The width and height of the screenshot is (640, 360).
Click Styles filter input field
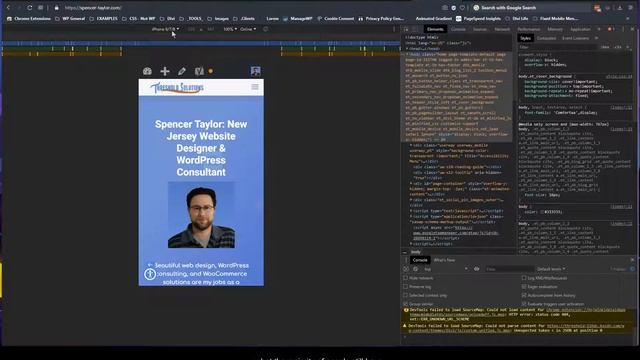click(x=557, y=47)
